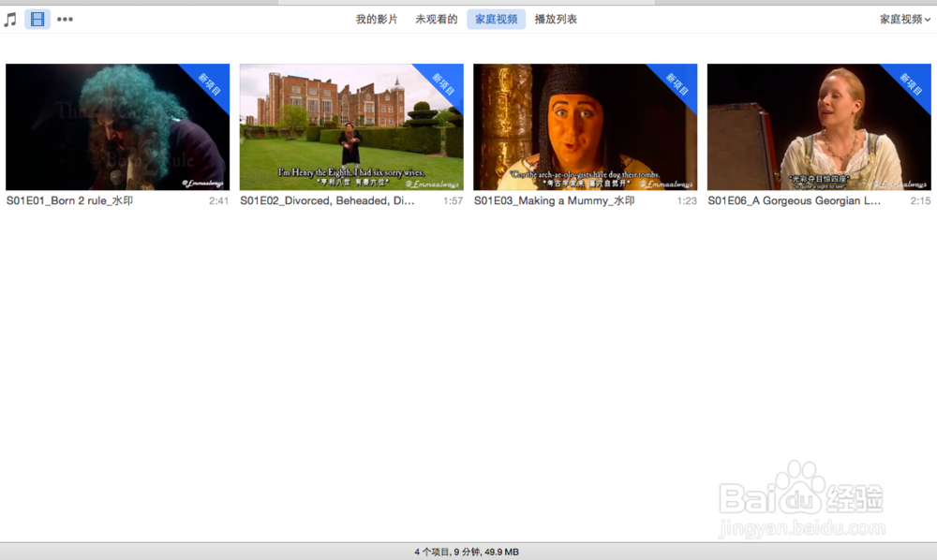Open the 我的影片 tab

click(x=377, y=19)
